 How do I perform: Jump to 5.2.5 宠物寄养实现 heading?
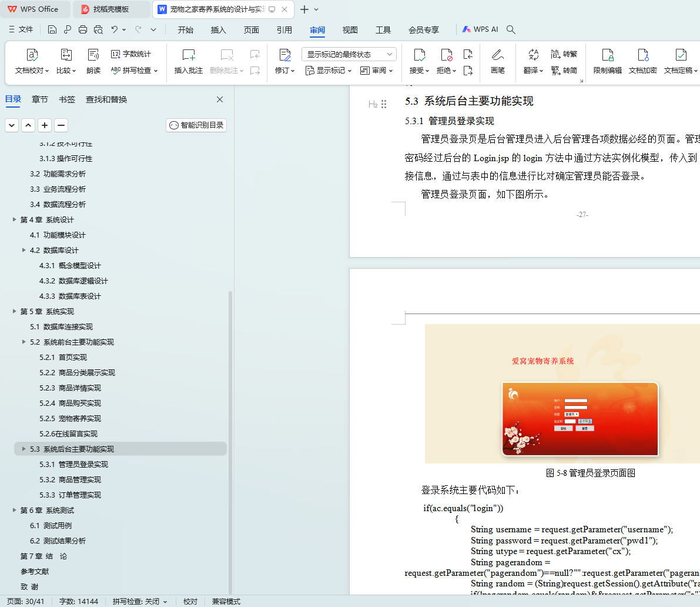tap(70, 418)
